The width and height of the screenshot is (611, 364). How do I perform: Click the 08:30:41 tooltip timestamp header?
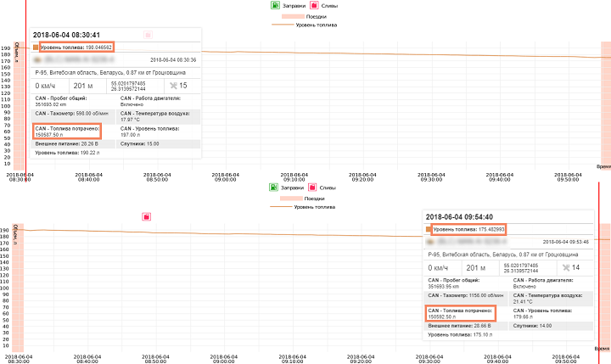[x=66, y=35]
